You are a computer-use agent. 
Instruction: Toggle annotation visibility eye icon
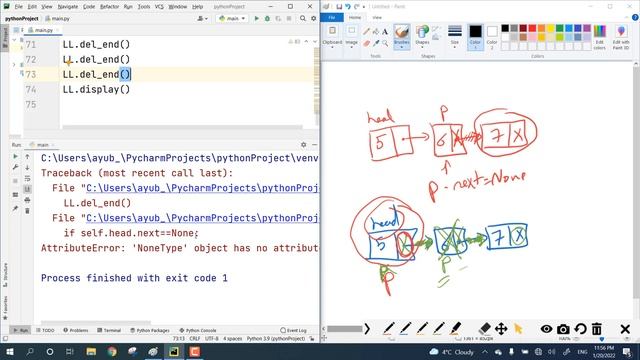(546, 329)
